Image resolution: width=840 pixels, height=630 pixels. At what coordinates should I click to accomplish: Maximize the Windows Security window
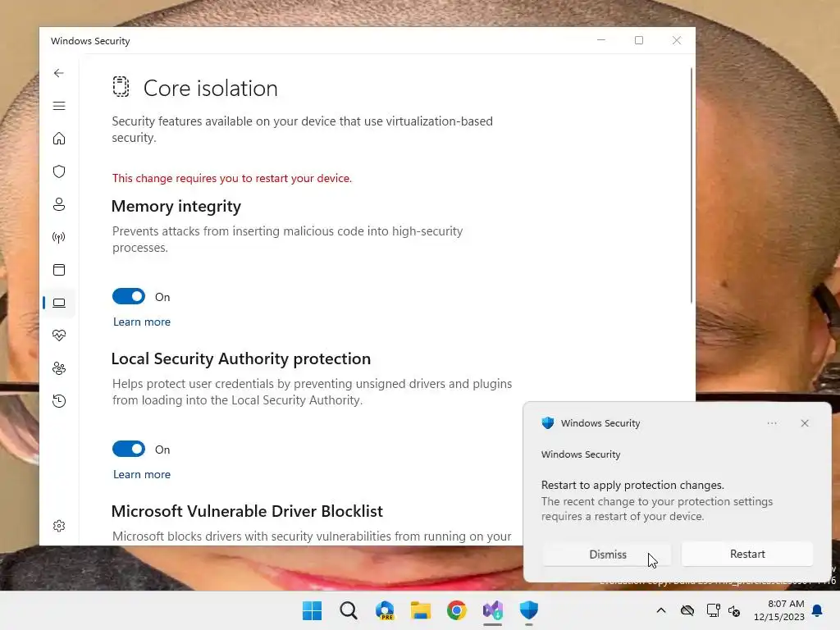(x=638, y=40)
